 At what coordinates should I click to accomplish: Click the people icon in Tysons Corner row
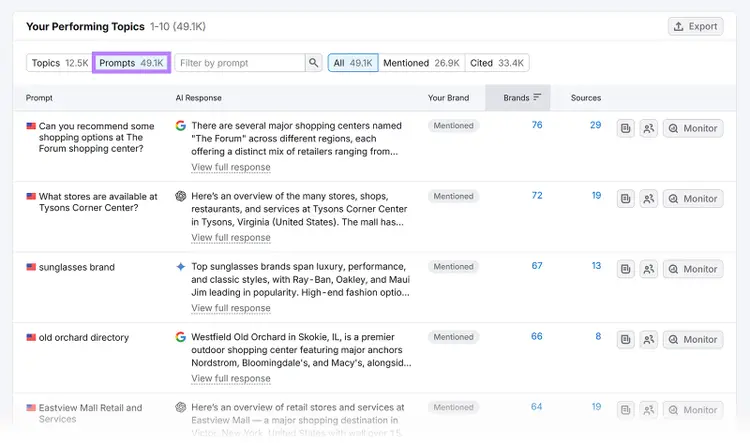[x=649, y=199]
